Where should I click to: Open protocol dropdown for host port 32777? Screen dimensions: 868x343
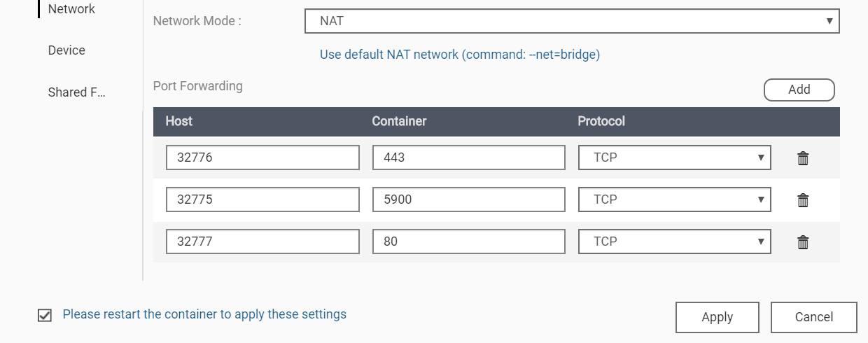coord(674,241)
